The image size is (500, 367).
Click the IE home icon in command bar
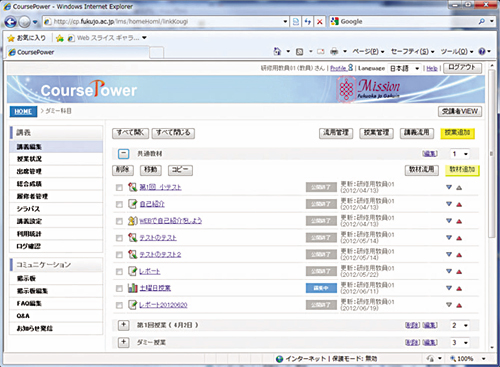[x=277, y=51]
